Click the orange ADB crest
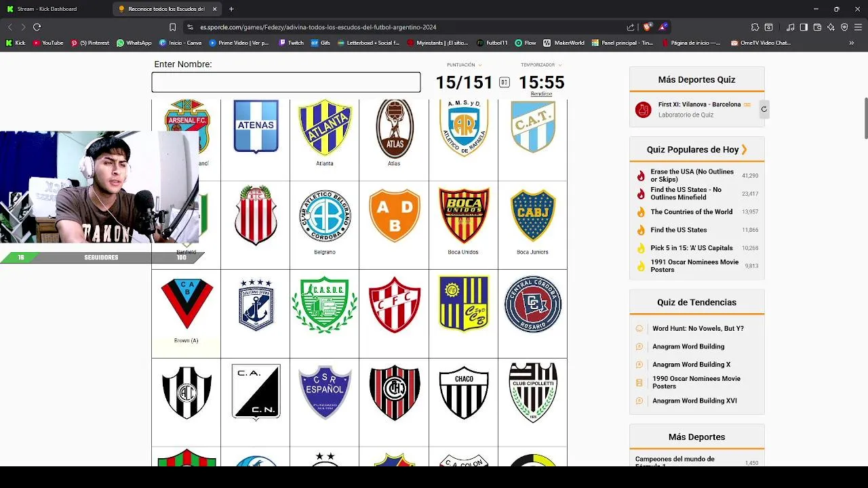Image resolution: width=868 pixels, height=488 pixels. 395,216
